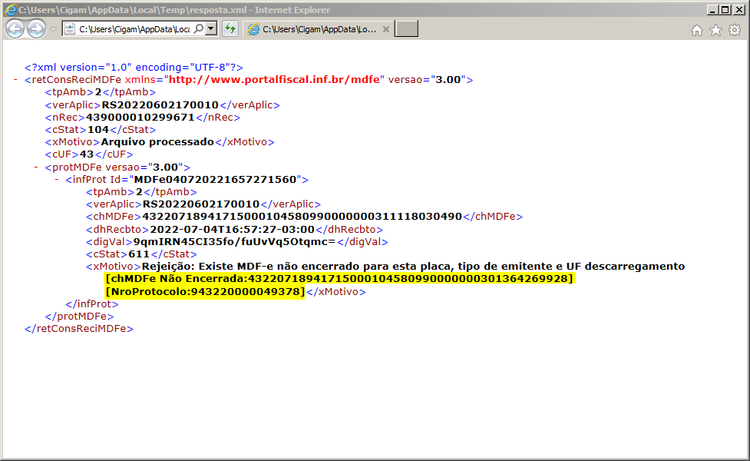Click the Internet Explorer logo in title bar

10,10
